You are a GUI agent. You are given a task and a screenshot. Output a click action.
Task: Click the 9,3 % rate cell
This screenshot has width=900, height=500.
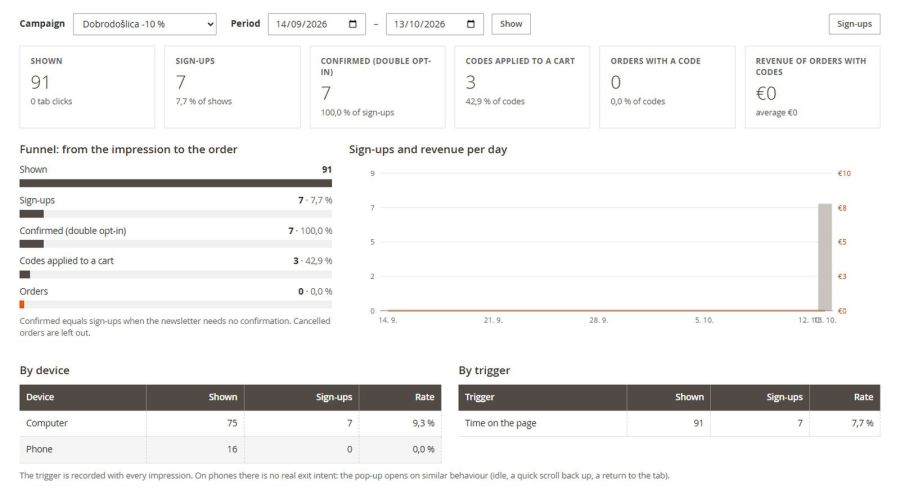[x=400, y=423]
